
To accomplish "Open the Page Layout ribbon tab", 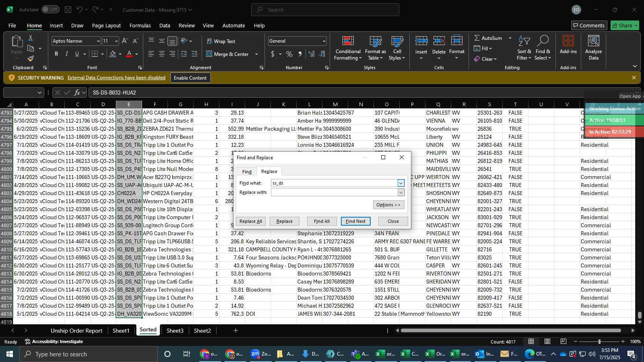I will (106, 25).
